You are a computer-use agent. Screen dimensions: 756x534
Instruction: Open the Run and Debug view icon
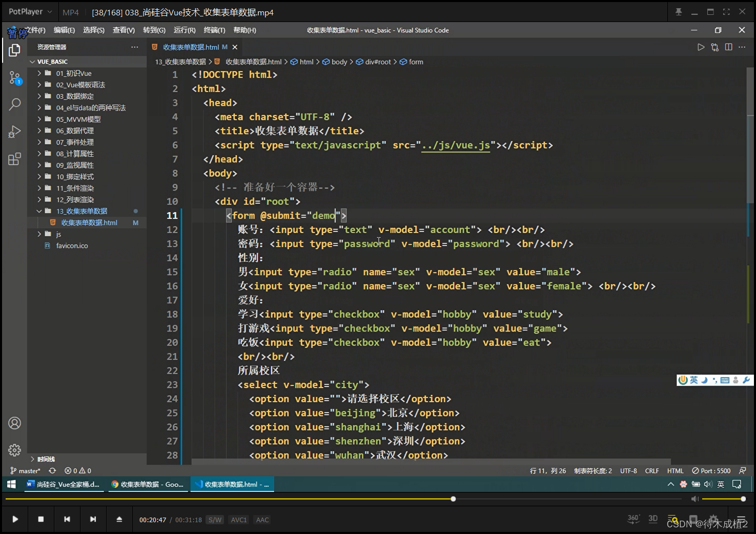coord(14,132)
